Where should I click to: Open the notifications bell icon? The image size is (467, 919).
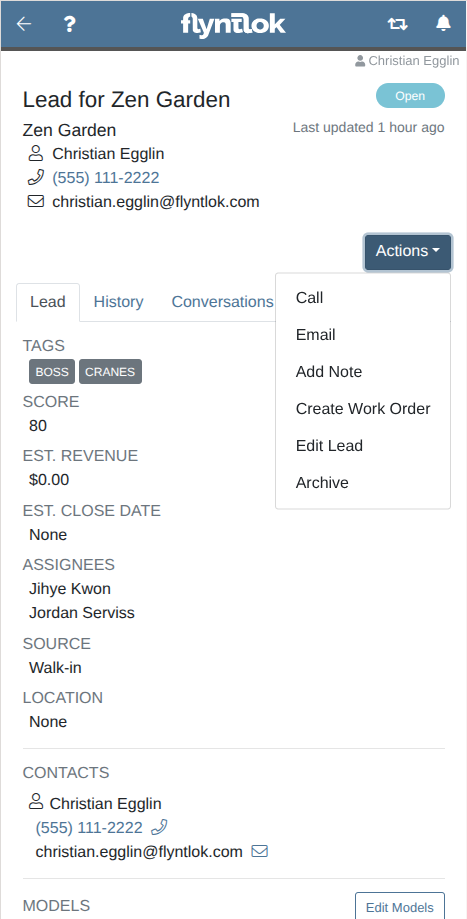point(444,23)
